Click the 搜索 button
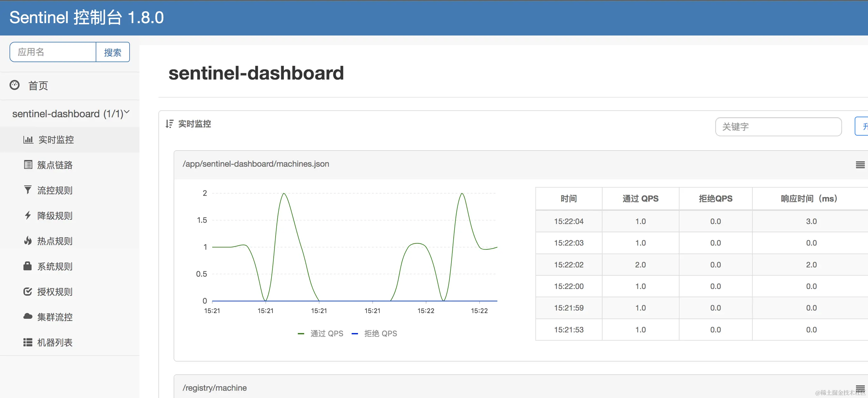This screenshot has height=398, width=868. point(112,52)
